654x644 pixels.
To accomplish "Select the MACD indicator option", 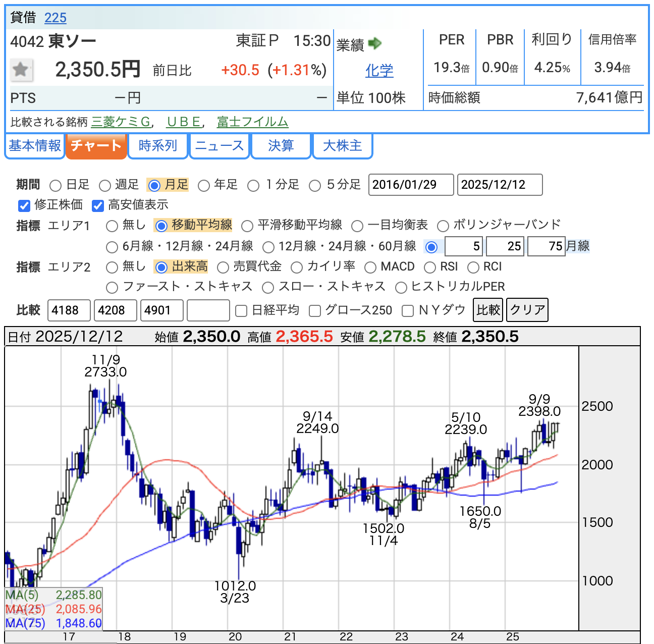I will [370, 267].
